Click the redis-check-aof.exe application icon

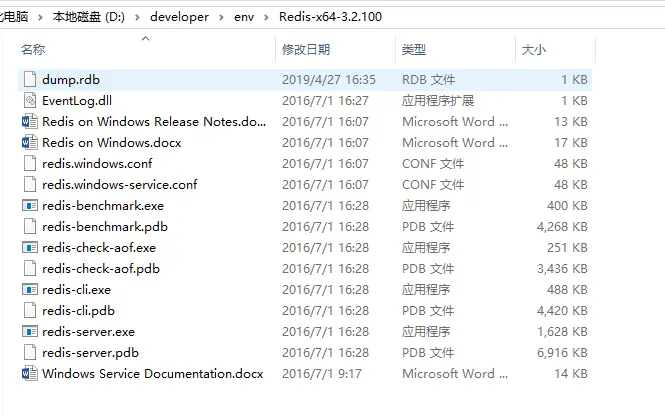[30, 248]
